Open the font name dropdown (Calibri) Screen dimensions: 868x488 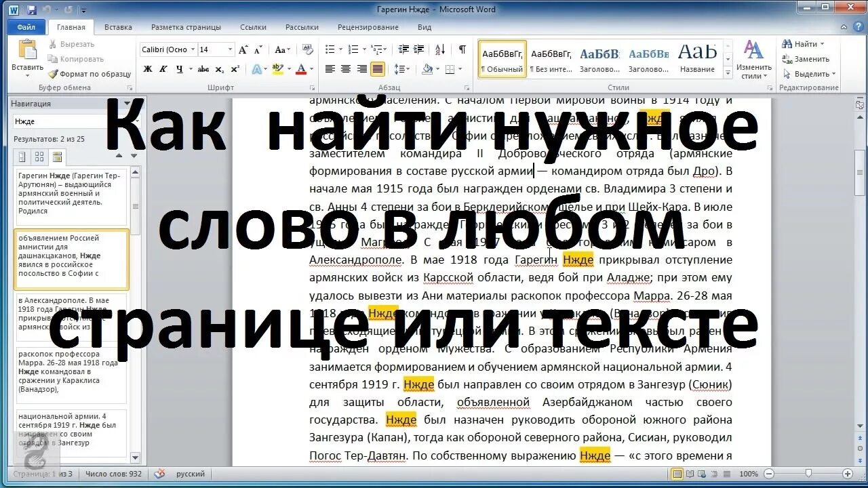coord(193,49)
